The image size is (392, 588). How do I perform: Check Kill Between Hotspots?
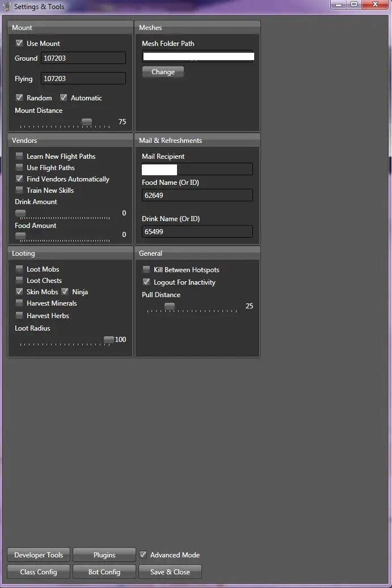click(147, 269)
